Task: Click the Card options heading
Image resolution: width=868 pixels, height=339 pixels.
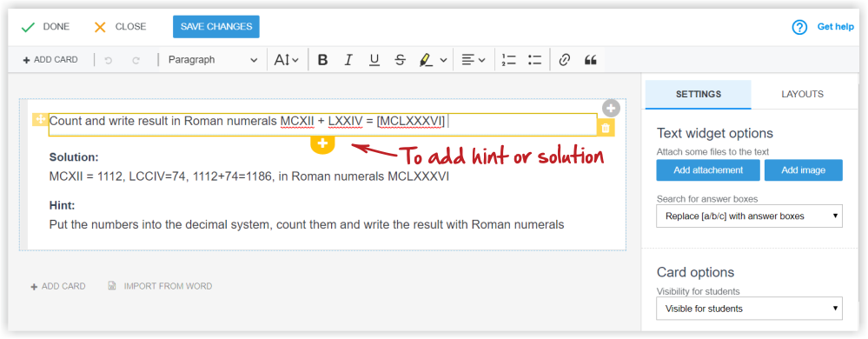Action: (x=695, y=272)
